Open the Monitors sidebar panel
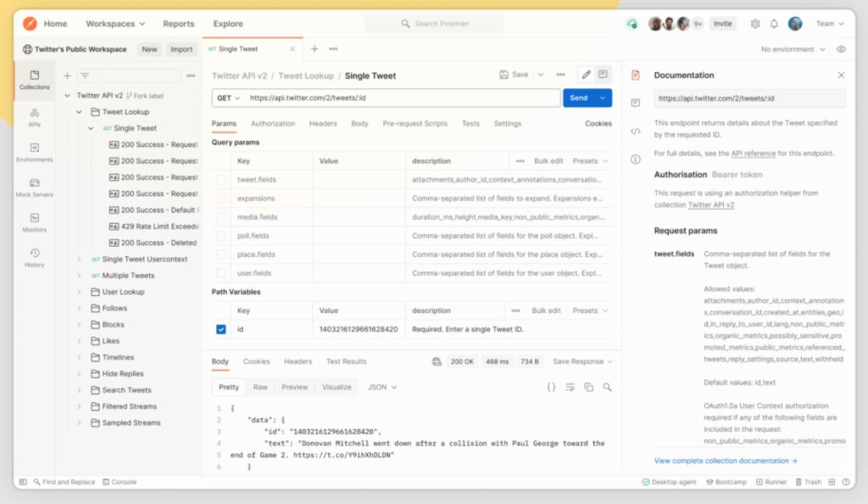Image resolution: width=868 pixels, height=504 pixels. (34, 222)
